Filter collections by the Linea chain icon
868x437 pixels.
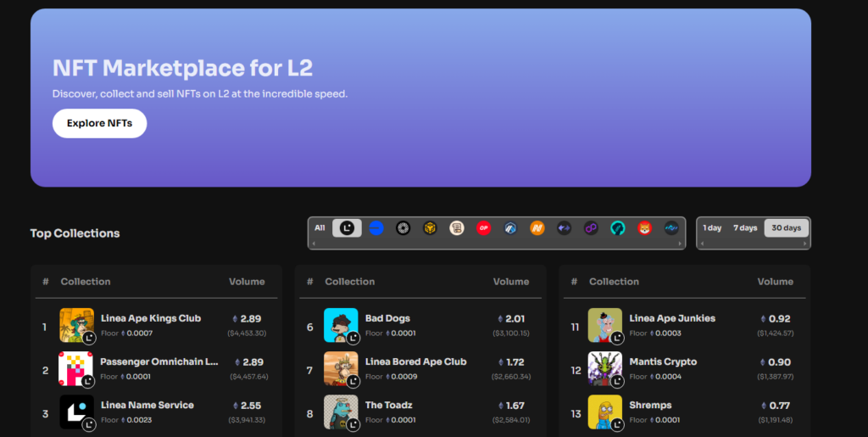click(347, 227)
